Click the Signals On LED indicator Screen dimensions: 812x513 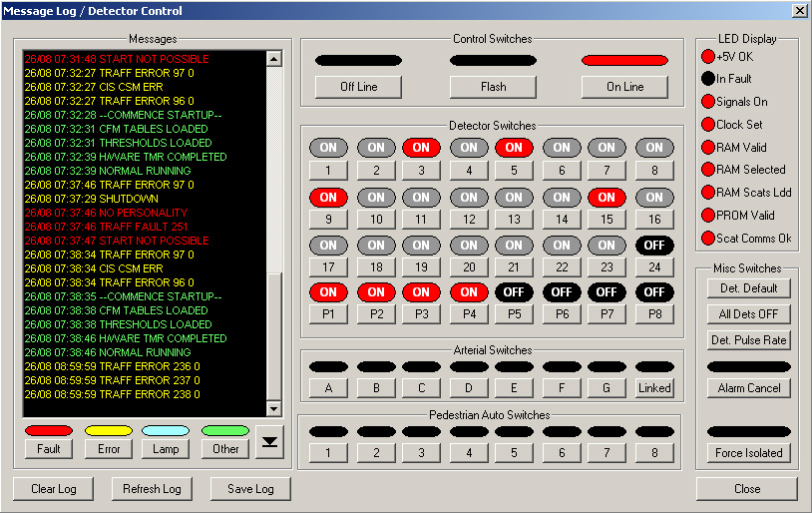[708, 102]
